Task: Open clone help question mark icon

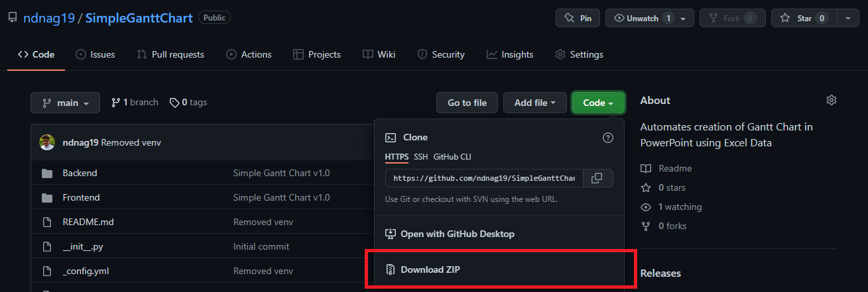Action: point(608,138)
